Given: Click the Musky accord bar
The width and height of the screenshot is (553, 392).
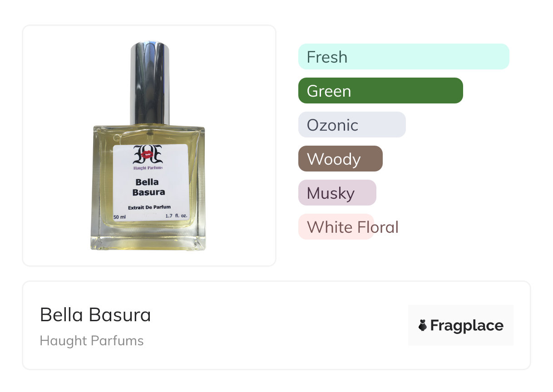Looking at the screenshot, I should pyautogui.click(x=337, y=193).
